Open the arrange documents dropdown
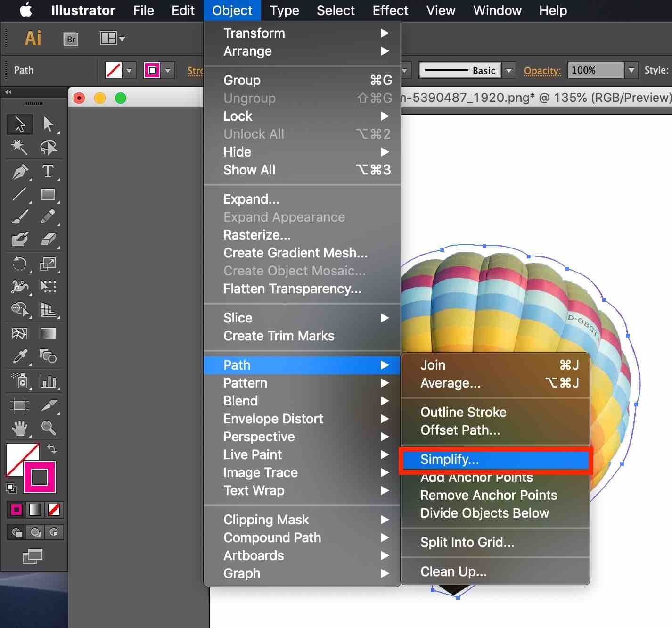 click(x=113, y=38)
